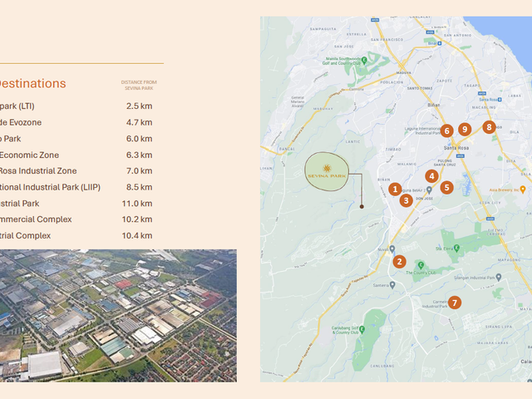Click the "Santa Rosa" city label on map
This screenshot has height=399, width=532.
click(x=456, y=148)
